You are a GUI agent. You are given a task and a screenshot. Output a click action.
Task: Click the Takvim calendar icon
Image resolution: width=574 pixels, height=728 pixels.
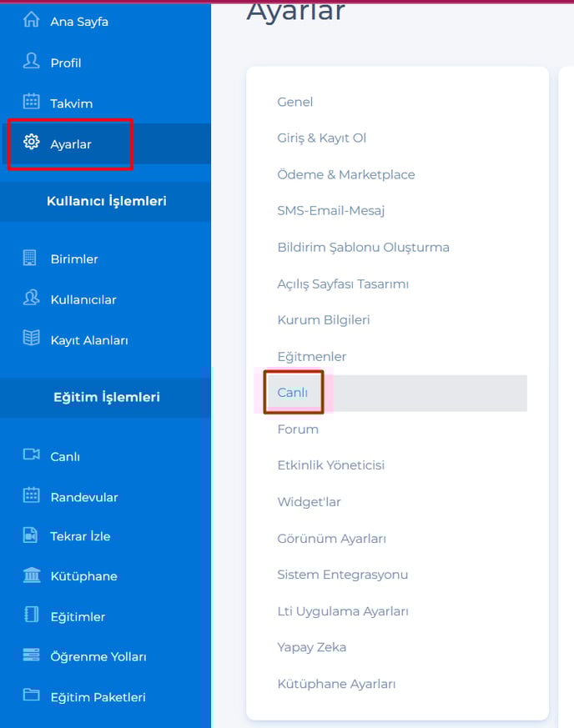(x=31, y=101)
